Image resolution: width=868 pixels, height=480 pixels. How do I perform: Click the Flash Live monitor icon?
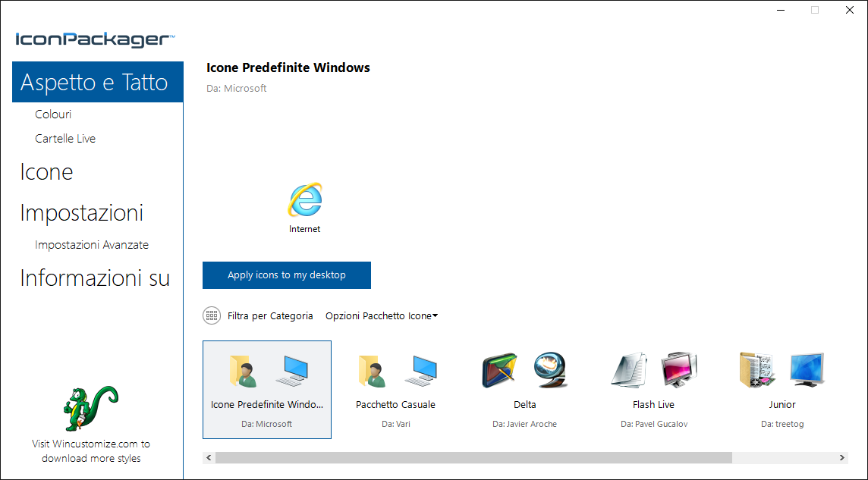pos(679,369)
